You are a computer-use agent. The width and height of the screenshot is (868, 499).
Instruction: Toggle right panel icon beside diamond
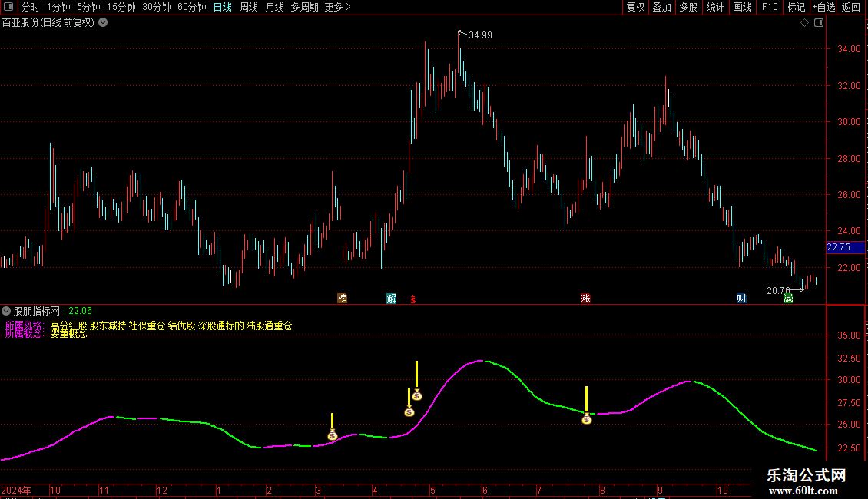(x=818, y=23)
